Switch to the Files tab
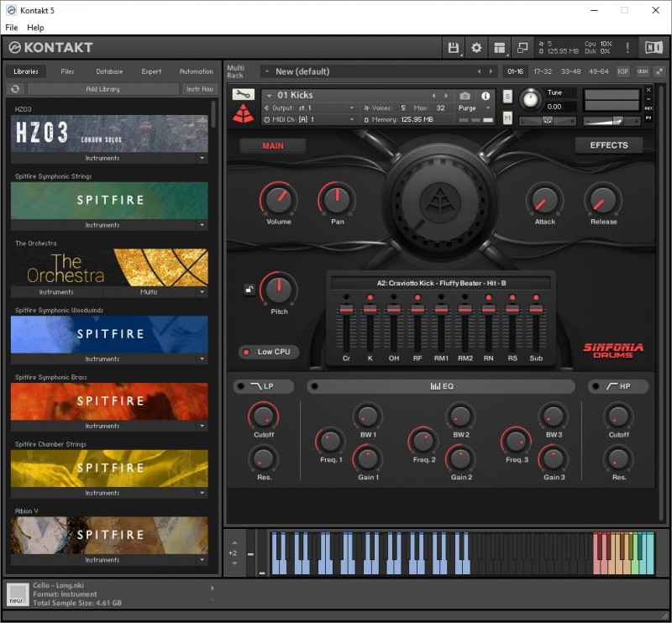This screenshot has width=672, height=623. coord(67,71)
